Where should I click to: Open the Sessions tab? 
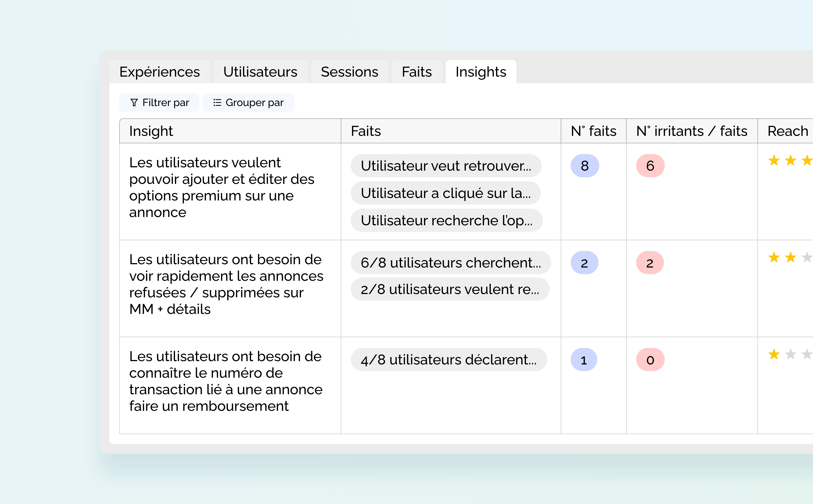(350, 72)
